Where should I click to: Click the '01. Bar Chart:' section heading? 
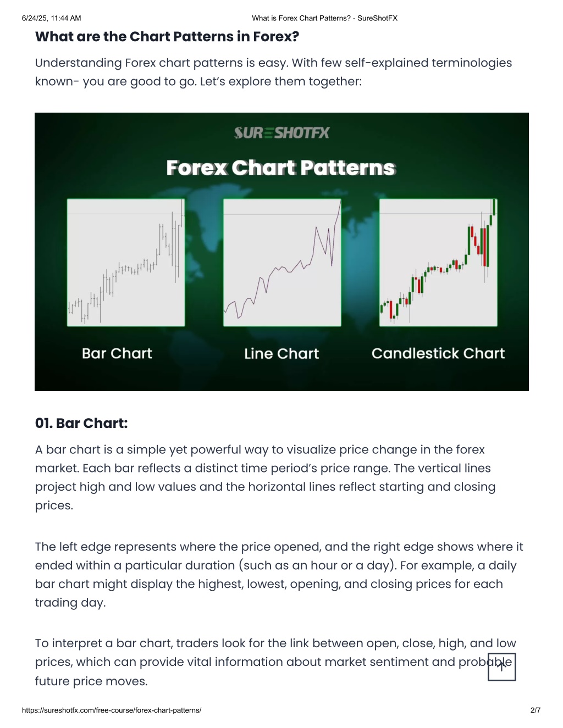[81, 423]
